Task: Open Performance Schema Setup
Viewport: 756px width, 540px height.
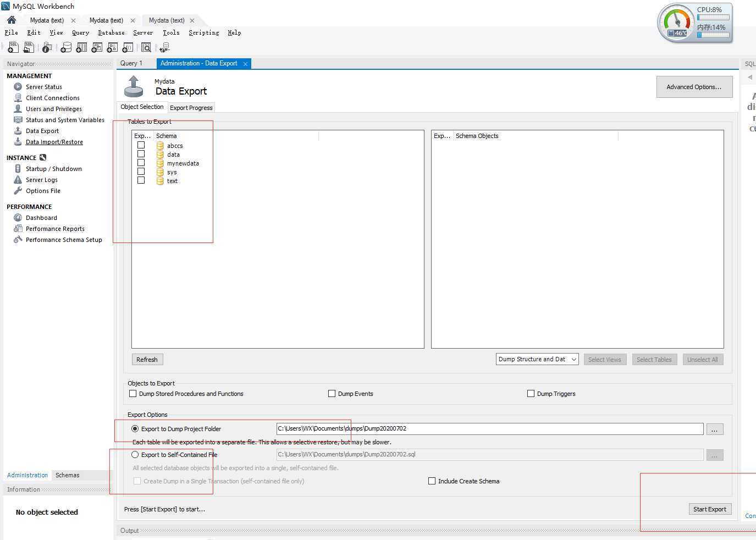Action: tap(64, 240)
